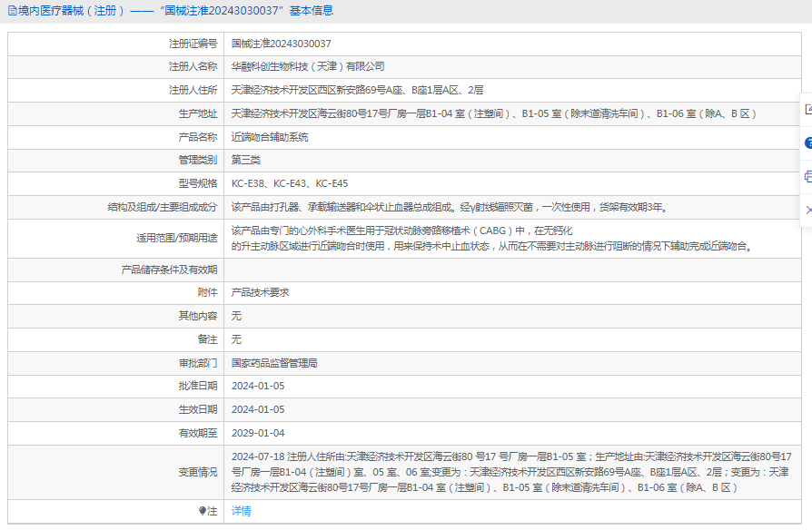Click the 备注 label
The image size is (812, 530).
click(208, 339)
